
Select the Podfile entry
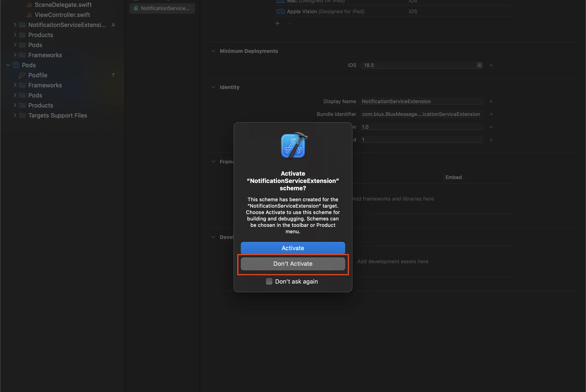click(x=38, y=75)
